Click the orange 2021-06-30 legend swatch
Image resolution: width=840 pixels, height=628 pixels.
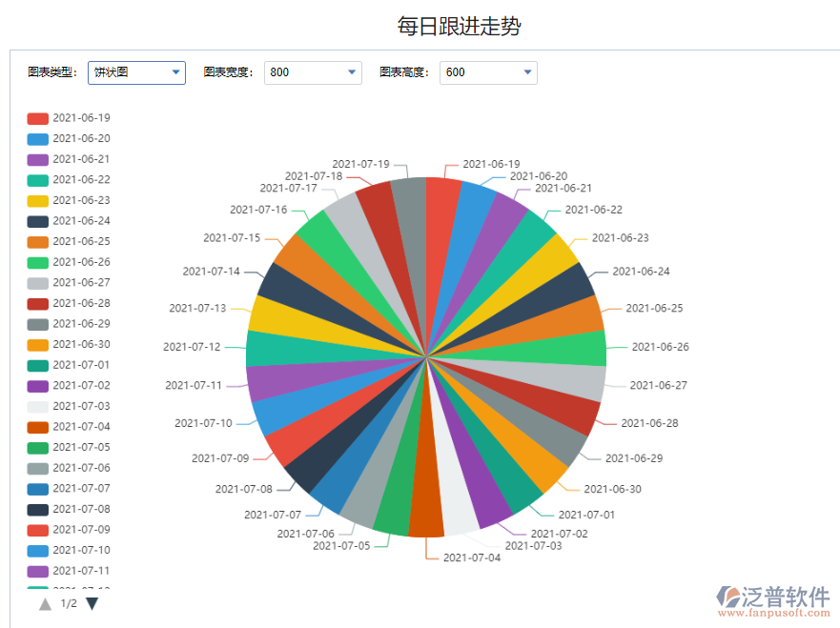[38, 345]
